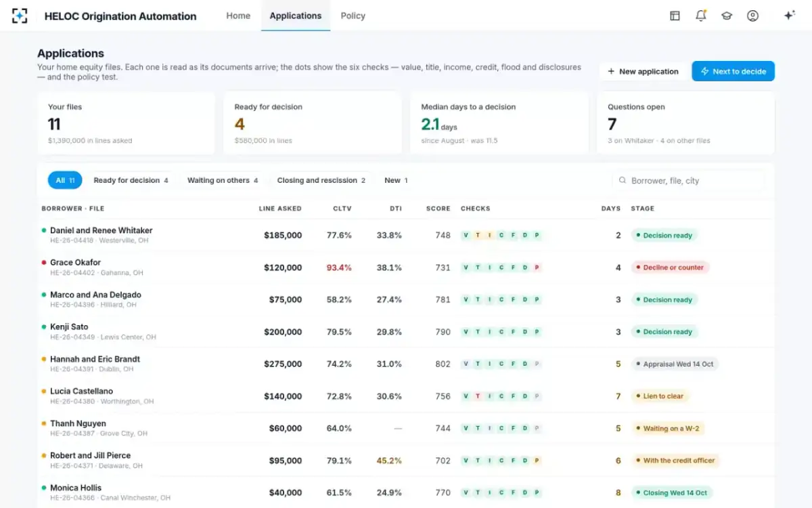
Task: Click the F check on Thanh Nguyen row
Action: pyautogui.click(x=513, y=429)
